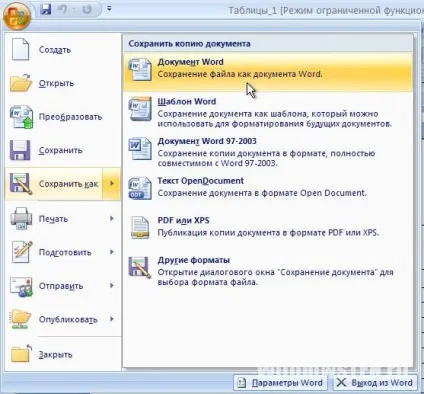Open the Customize Quick Access Toolbar dropdown

click(x=109, y=9)
